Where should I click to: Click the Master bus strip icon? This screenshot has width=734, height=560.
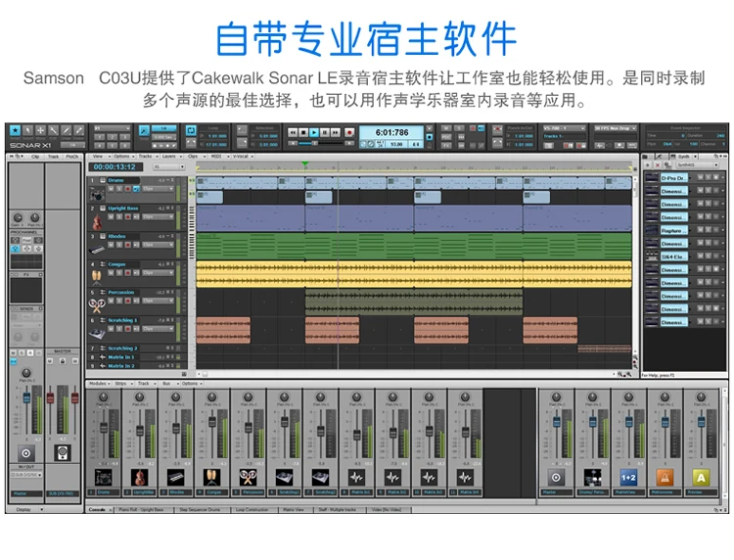coord(556,478)
